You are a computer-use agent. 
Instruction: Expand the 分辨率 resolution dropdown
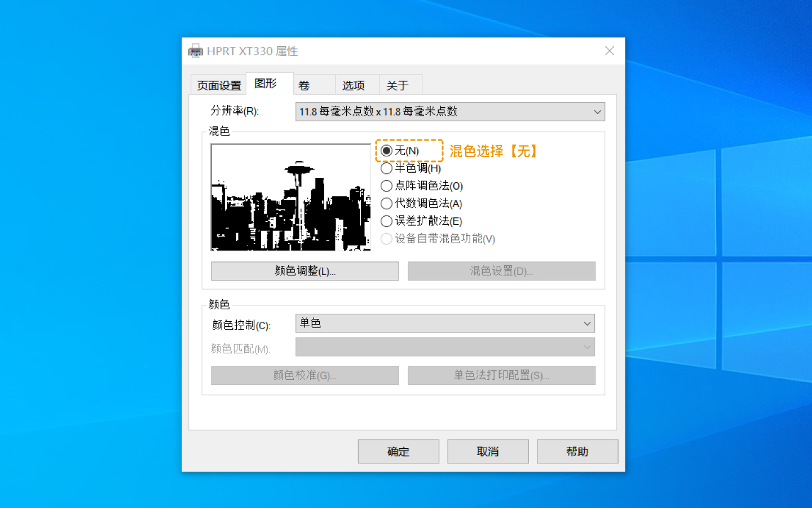point(450,112)
